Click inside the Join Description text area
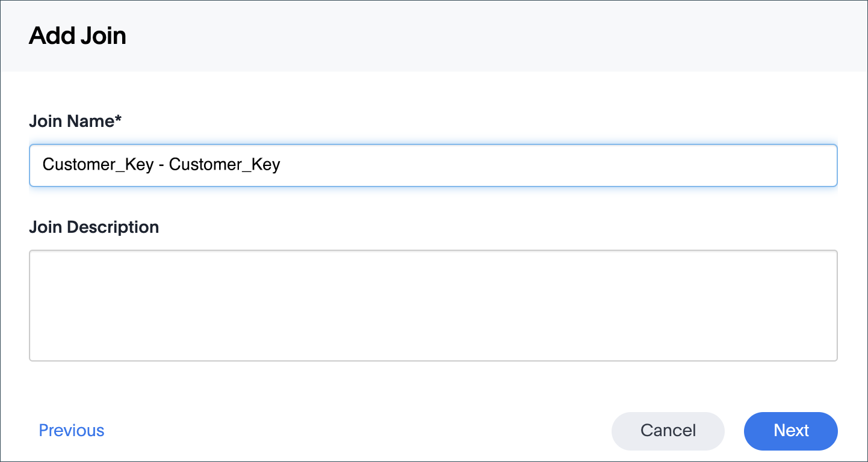The width and height of the screenshot is (868, 462). coord(433,306)
